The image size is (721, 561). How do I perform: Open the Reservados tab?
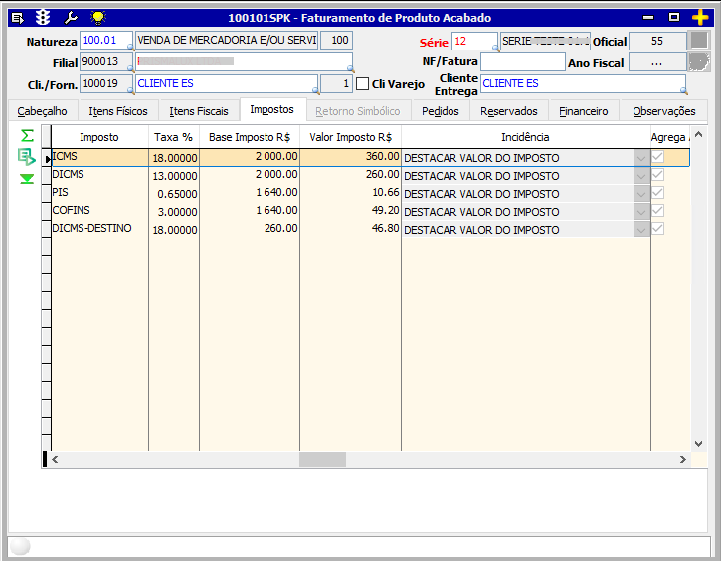click(x=509, y=111)
